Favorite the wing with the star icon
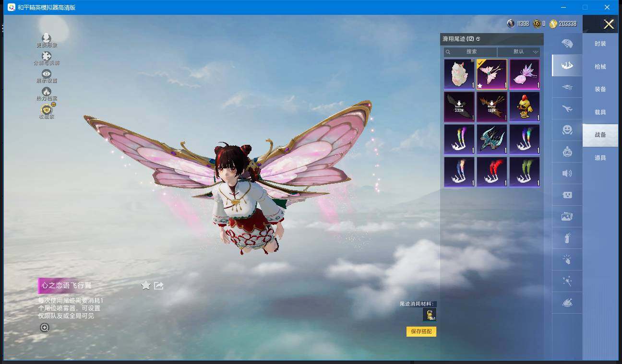The height and width of the screenshot is (364, 622). pos(146,286)
